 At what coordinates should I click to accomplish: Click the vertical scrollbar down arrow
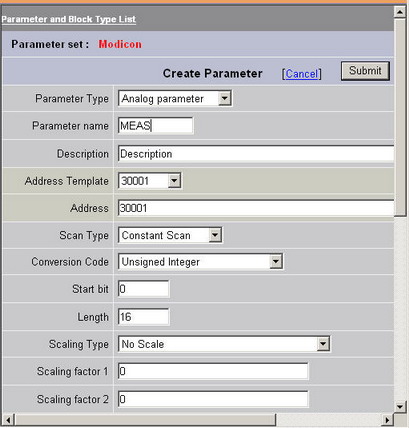[x=400, y=407]
